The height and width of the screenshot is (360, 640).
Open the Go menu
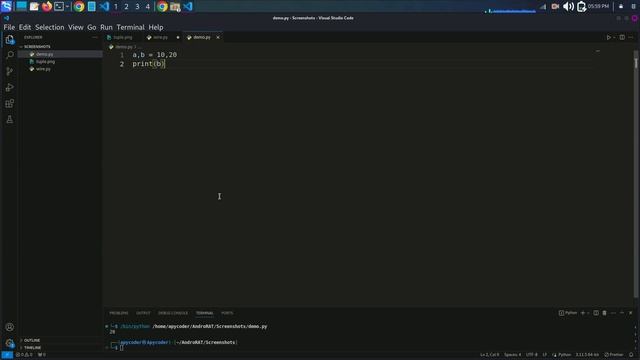pos(91,27)
